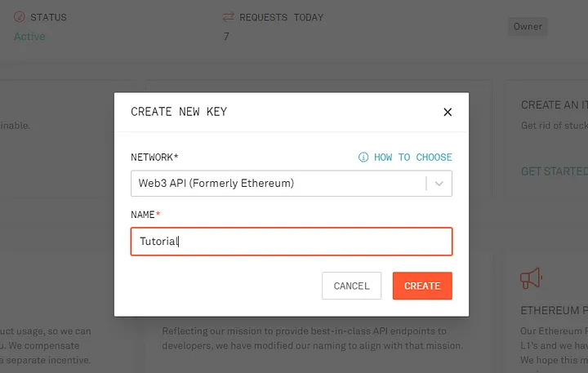
Task: Click the Requests Today count 7
Action: pos(226,37)
